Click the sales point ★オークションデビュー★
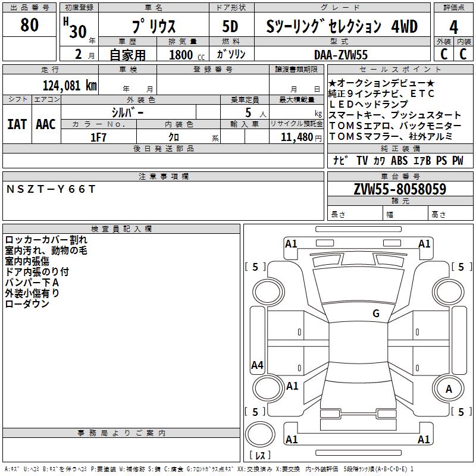The width and height of the screenshot is (476, 476). point(382,83)
